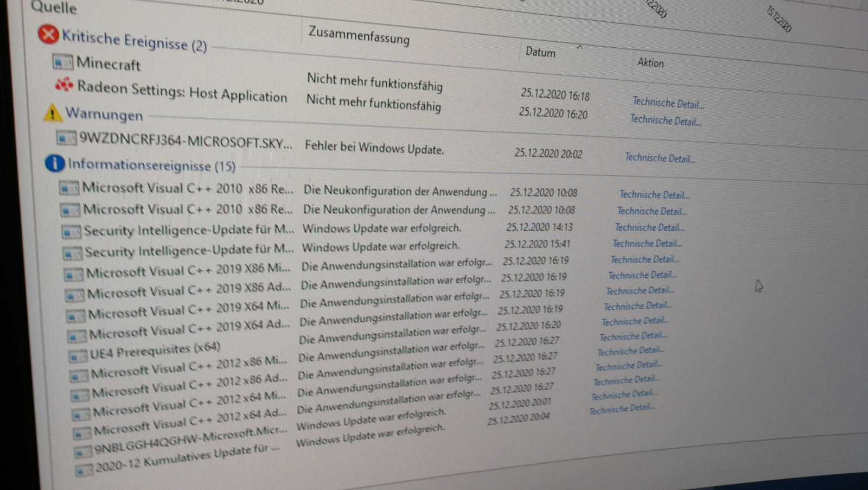Open Technische Details for the Windows Update failure
Screen dimensions: 868x490
[660, 158]
